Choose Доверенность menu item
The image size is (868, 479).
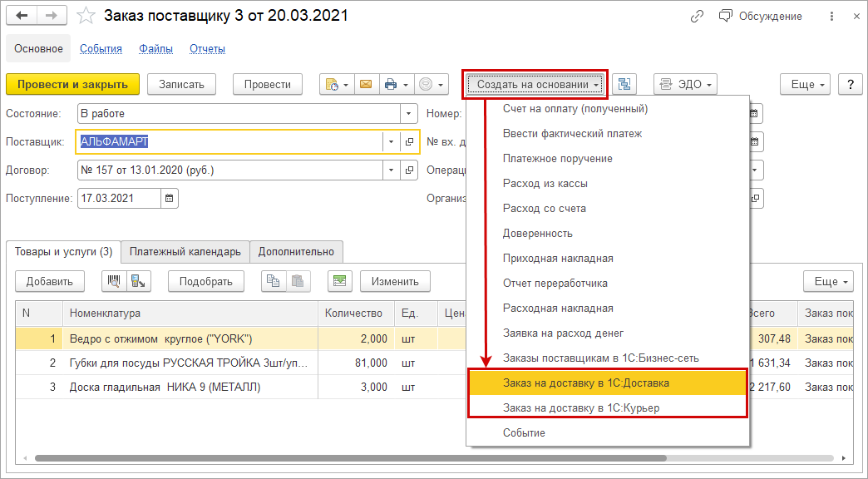(x=608, y=234)
